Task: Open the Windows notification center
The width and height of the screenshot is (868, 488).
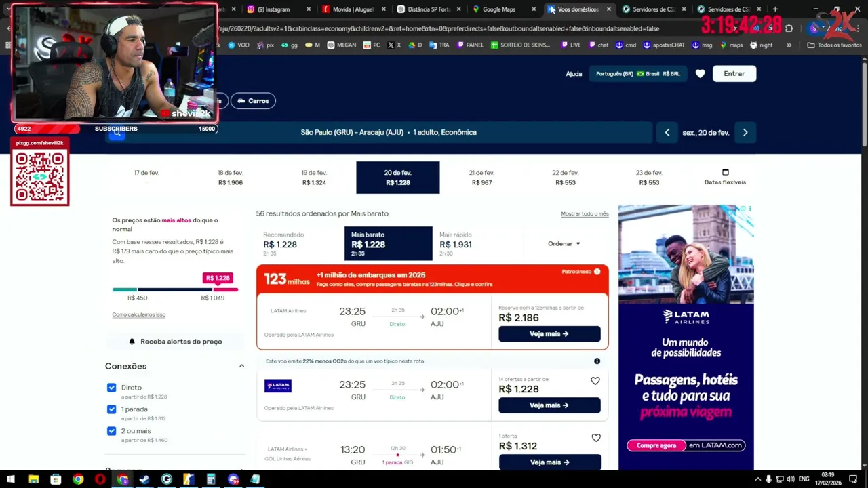Action: click(854, 479)
